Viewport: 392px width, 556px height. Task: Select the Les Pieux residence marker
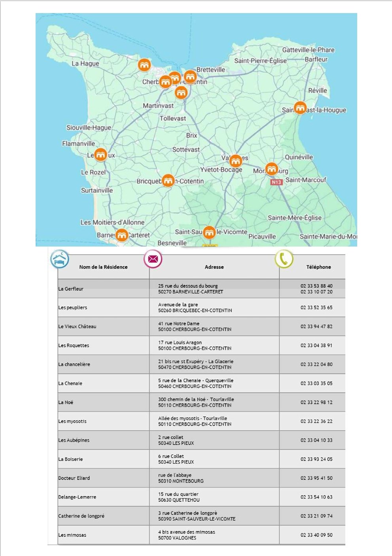(x=101, y=155)
